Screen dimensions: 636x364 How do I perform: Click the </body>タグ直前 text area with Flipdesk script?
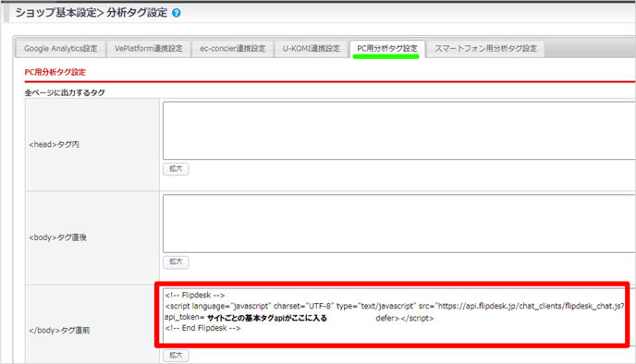tap(399, 316)
